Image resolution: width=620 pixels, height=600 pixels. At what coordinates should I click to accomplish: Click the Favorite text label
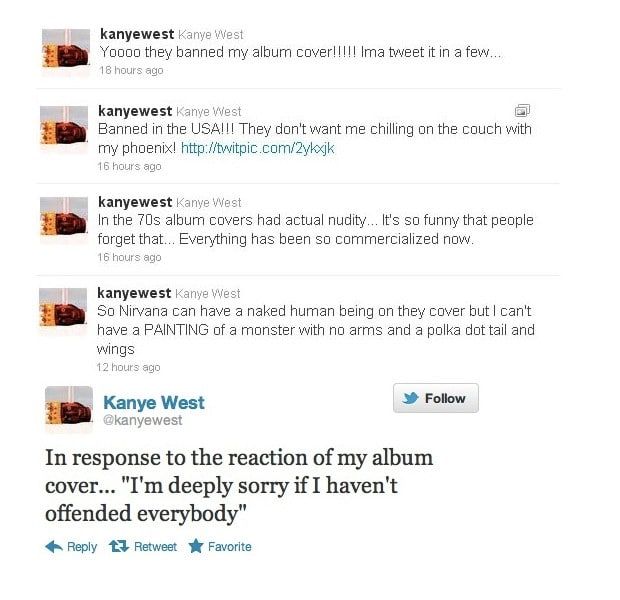pos(230,547)
